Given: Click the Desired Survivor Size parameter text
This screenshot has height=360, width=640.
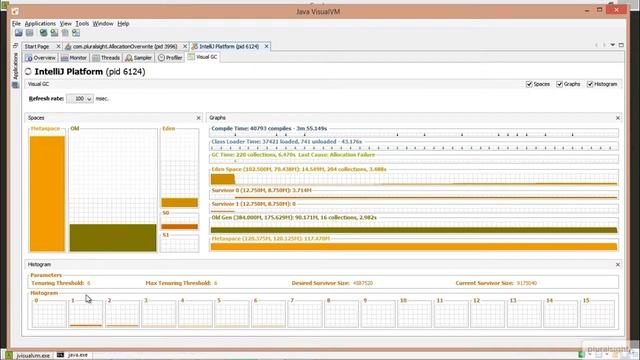Looking at the screenshot, I should click(332, 283).
